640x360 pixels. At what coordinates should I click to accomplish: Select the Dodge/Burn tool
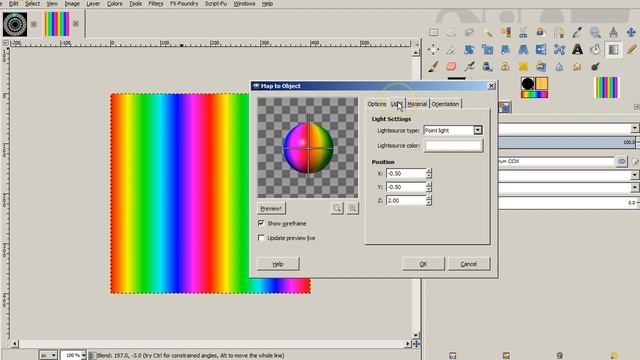[x=595, y=67]
